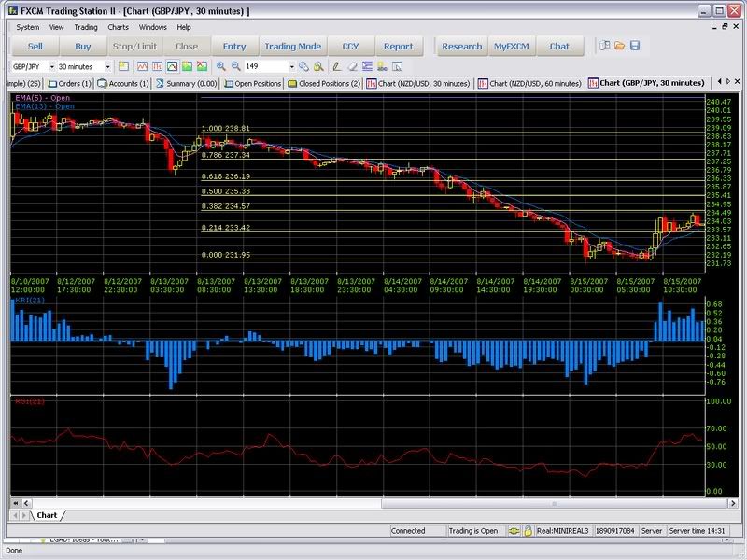Click the link icon after period count
747x560 pixels.
(x=304, y=66)
